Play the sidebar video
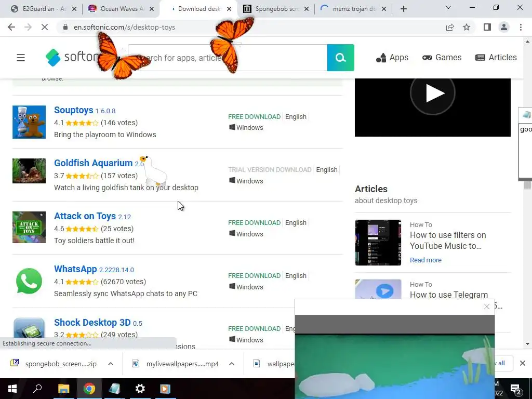This screenshot has width=532, height=399. (x=433, y=94)
